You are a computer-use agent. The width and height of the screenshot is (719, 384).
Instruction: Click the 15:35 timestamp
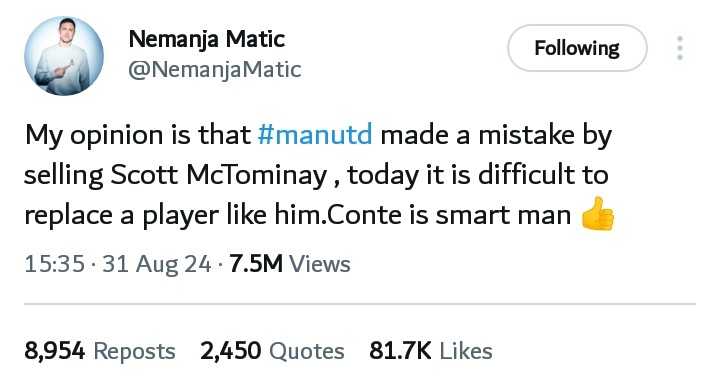pyautogui.click(x=55, y=264)
